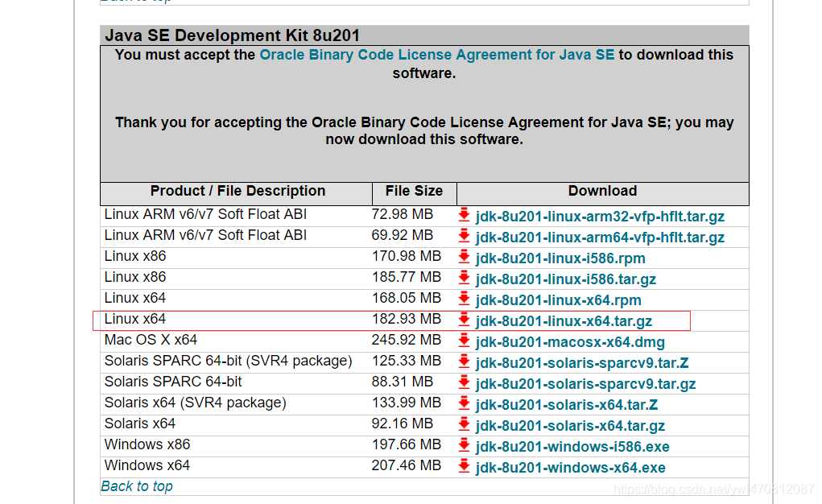Download jdk-8u201-linux-i586.tar.gz link
The height and width of the screenshot is (504, 822).
[x=566, y=279]
